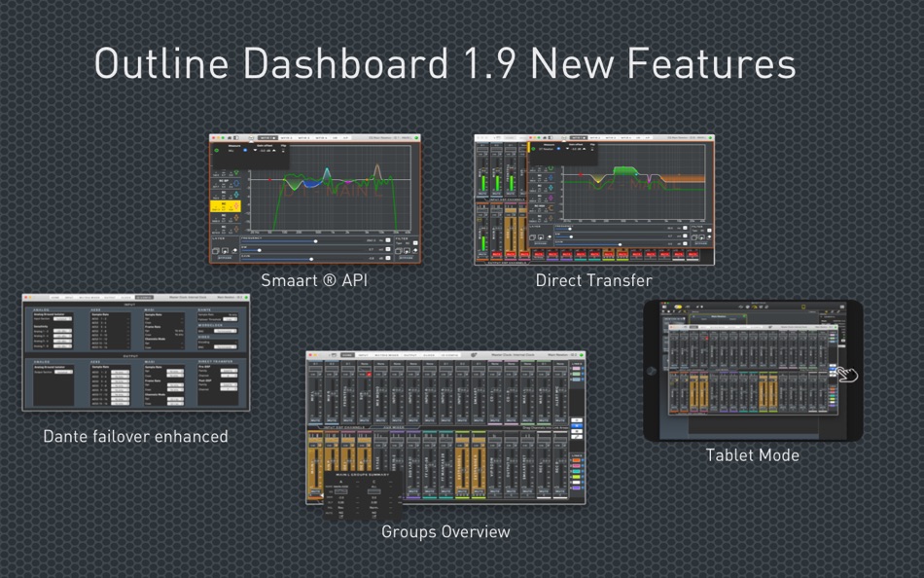Image resolution: width=924 pixels, height=578 pixels.
Task: Click the 'Smaart ® API' caption
Action: pyautogui.click(x=314, y=280)
